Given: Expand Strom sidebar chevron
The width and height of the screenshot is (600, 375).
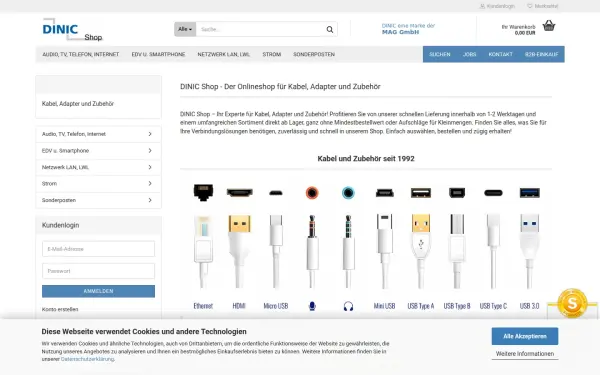Looking at the screenshot, I should point(150,183).
